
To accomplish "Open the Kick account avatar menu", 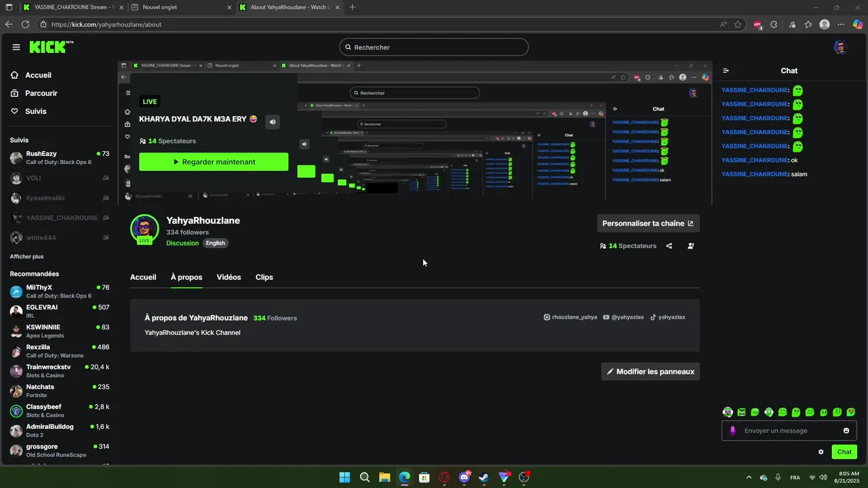I will (840, 47).
